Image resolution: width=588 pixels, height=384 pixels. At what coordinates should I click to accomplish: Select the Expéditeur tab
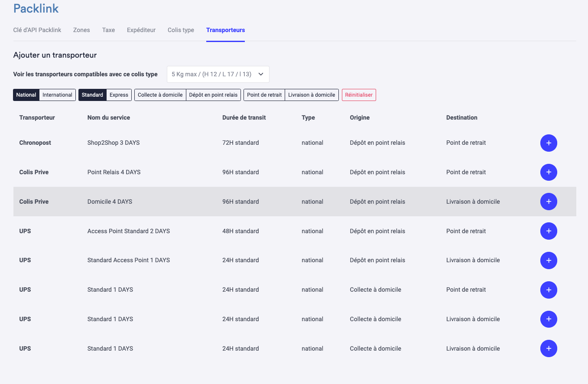(141, 30)
